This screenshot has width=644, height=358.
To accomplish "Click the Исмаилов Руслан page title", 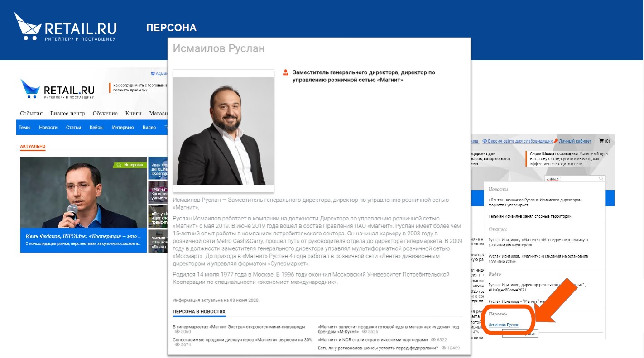I will [219, 48].
